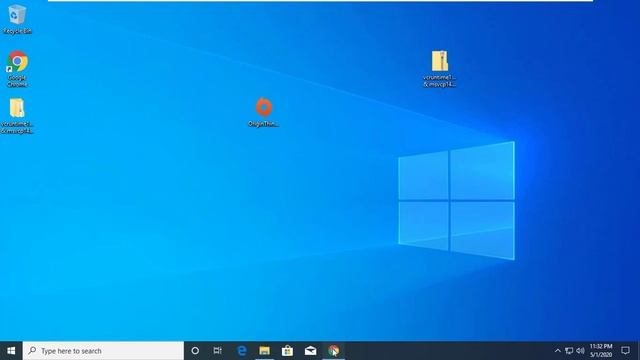Screen dimensions: 640x360
Task: Open Cortana from the taskbar circle
Action: coord(195,351)
